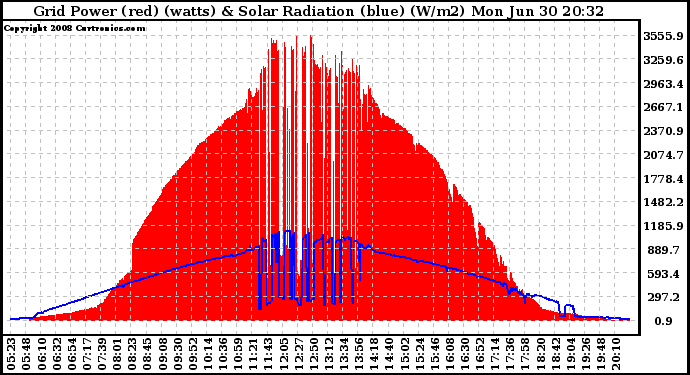This screenshot has height=375, width=690.
Task: Click the 2074.7 y-axis value
Action: tap(663, 155)
